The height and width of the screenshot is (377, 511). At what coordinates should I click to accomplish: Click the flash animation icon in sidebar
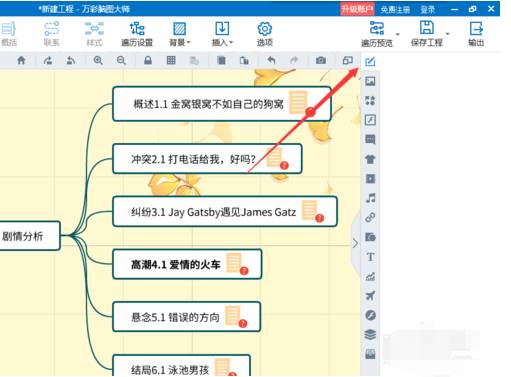coord(370,120)
